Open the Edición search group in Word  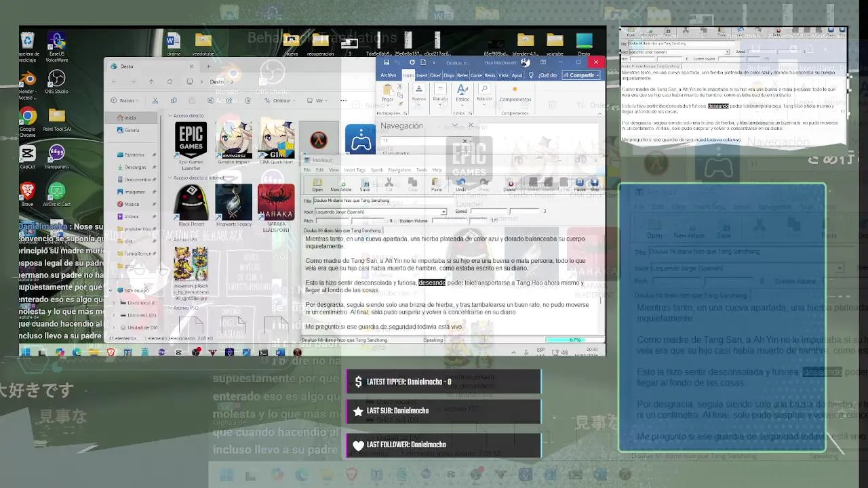click(484, 93)
